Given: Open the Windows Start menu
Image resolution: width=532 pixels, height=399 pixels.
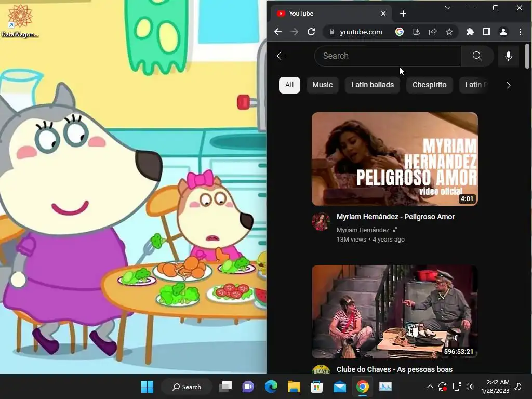Looking at the screenshot, I should (x=147, y=387).
